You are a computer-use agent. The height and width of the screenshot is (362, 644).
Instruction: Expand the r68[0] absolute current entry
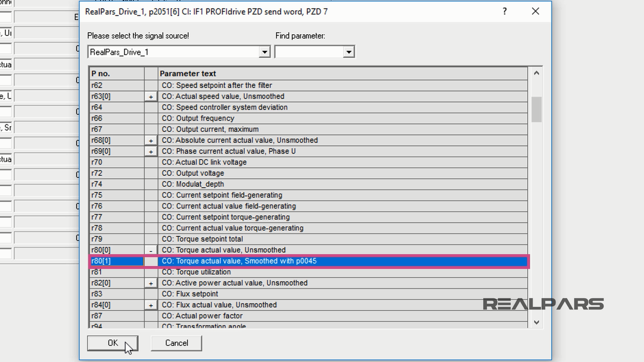150,140
